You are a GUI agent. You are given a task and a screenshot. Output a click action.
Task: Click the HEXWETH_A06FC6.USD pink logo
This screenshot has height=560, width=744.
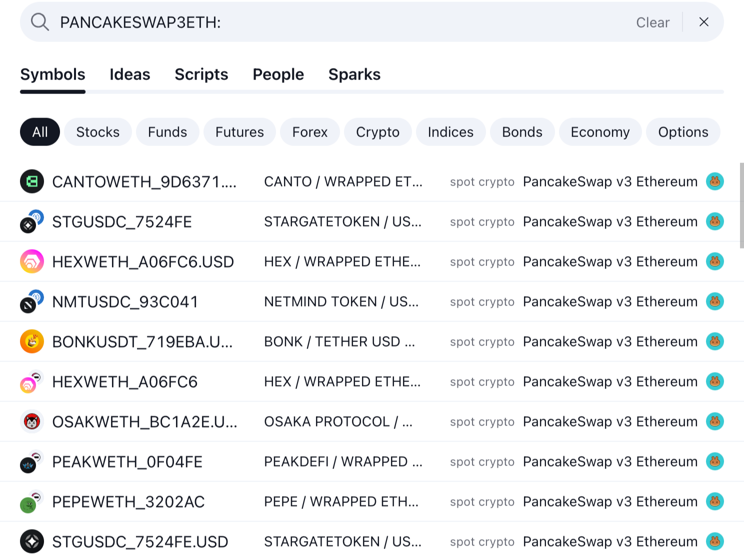pyautogui.click(x=32, y=261)
